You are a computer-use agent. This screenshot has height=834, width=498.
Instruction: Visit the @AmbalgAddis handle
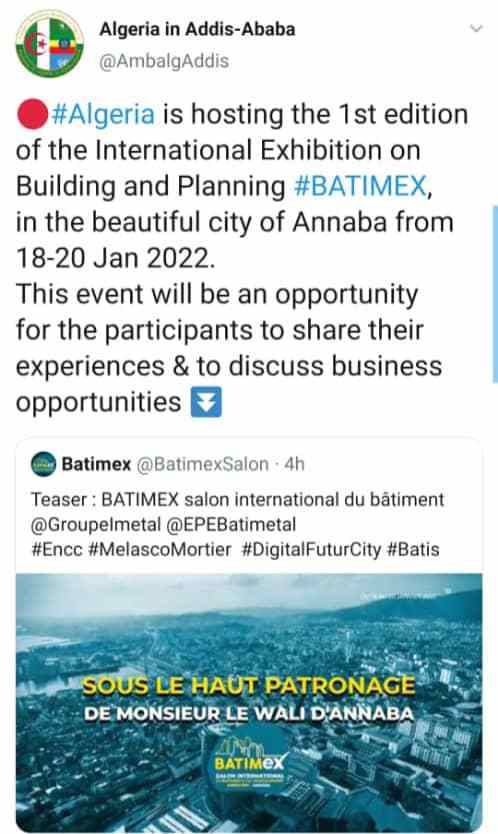coord(164,61)
